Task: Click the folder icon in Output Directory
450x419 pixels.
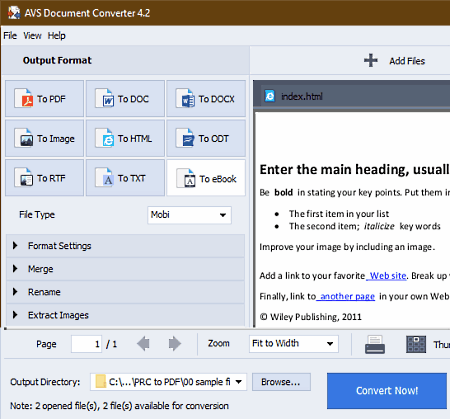Action: [x=100, y=381]
